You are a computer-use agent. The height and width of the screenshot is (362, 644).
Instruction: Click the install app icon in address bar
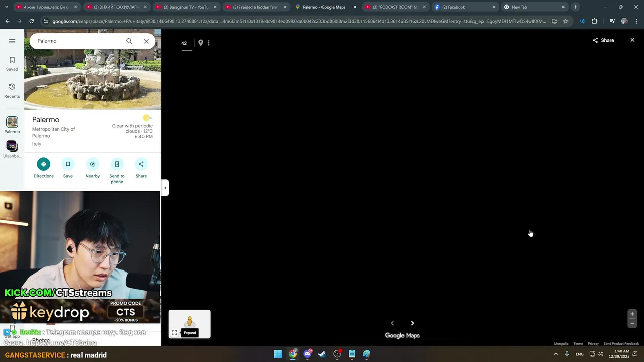point(554,21)
